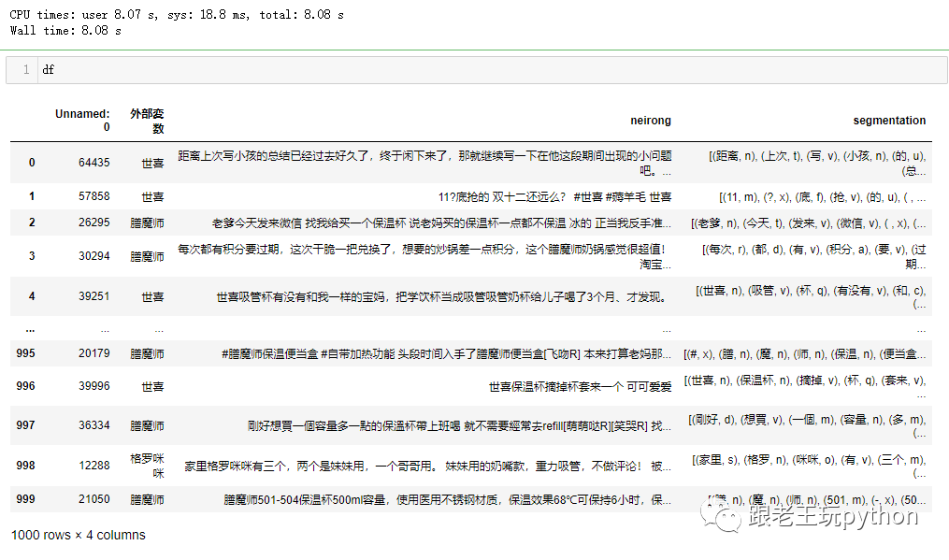949x560 pixels.
Task: Click the segmentation cell of row 1
Action: pyautogui.click(x=822, y=197)
